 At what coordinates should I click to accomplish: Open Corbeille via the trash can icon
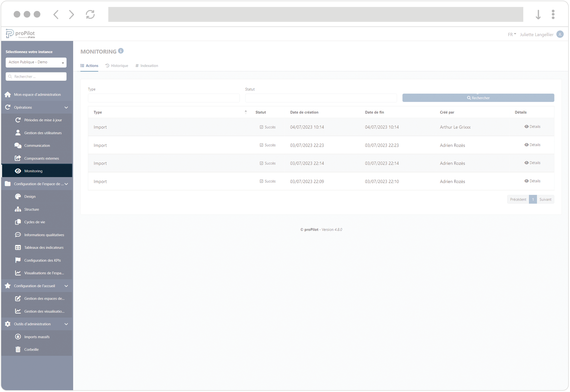[18, 350]
